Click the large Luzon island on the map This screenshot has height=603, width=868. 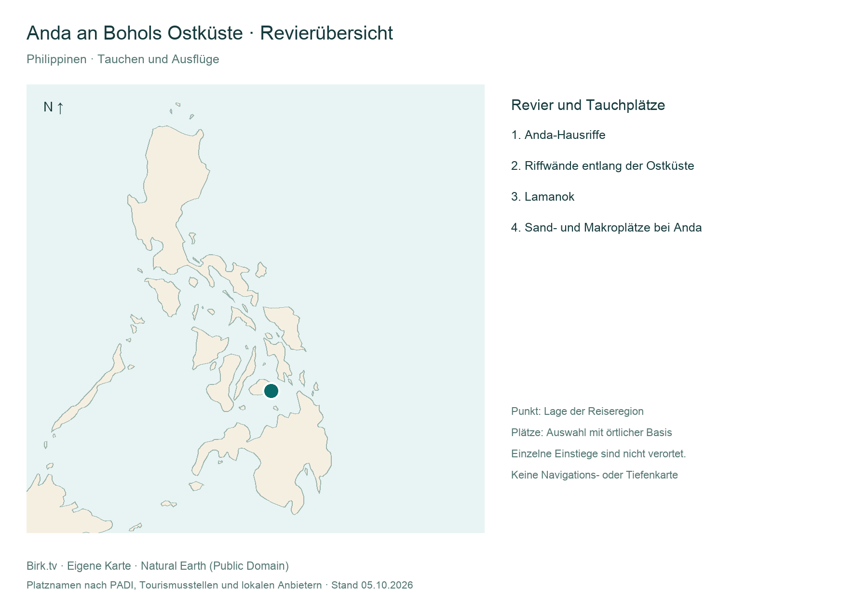(169, 193)
